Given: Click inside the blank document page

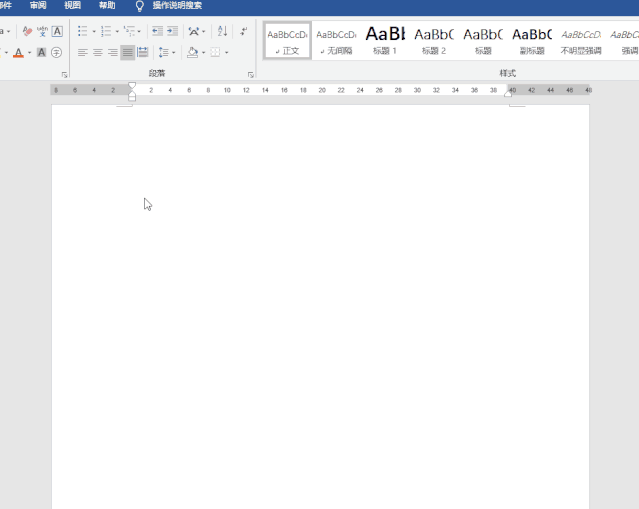Looking at the screenshot, I should (320, 306).
